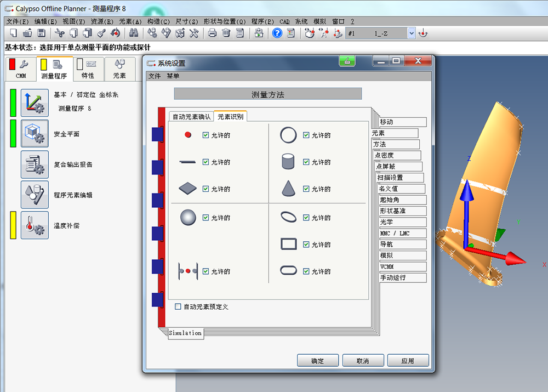Enable the 自动元素预定义 checkbox
Image resolution: width=548 pixels, height=392 pixels.
tap(178, 307)
